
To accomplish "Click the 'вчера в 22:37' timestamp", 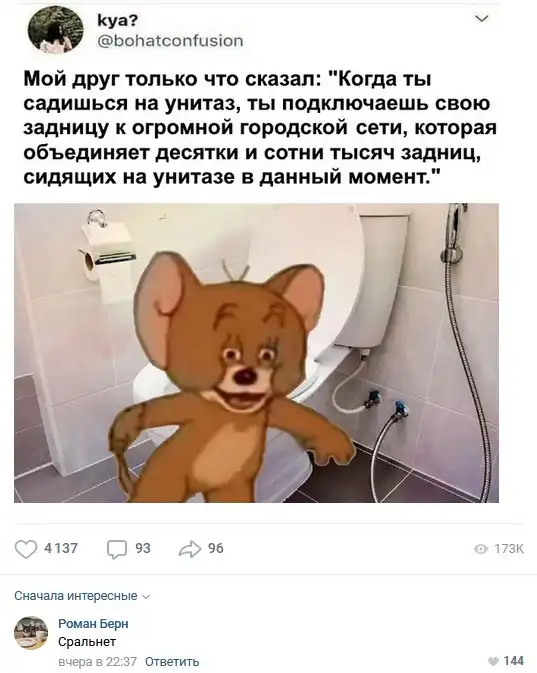I will tap(97, 661).
